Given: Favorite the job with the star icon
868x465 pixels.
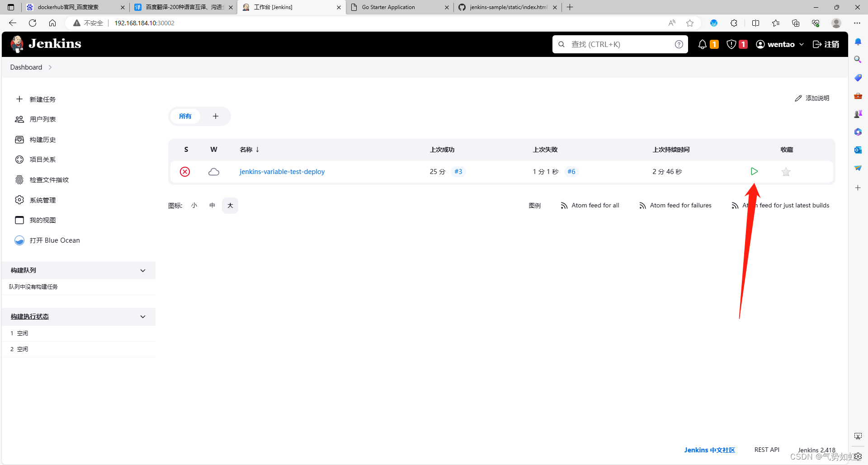Looking at the screenshot, I should tap(786, 172).
